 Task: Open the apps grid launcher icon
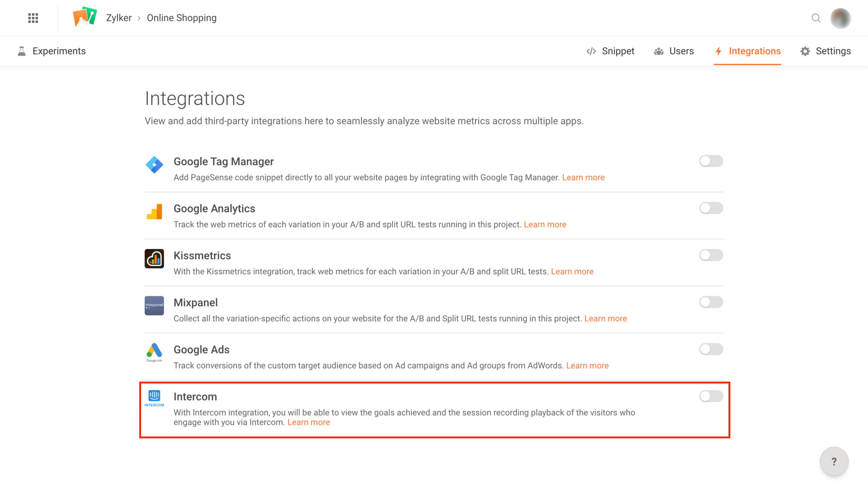(x=33, y=18)
